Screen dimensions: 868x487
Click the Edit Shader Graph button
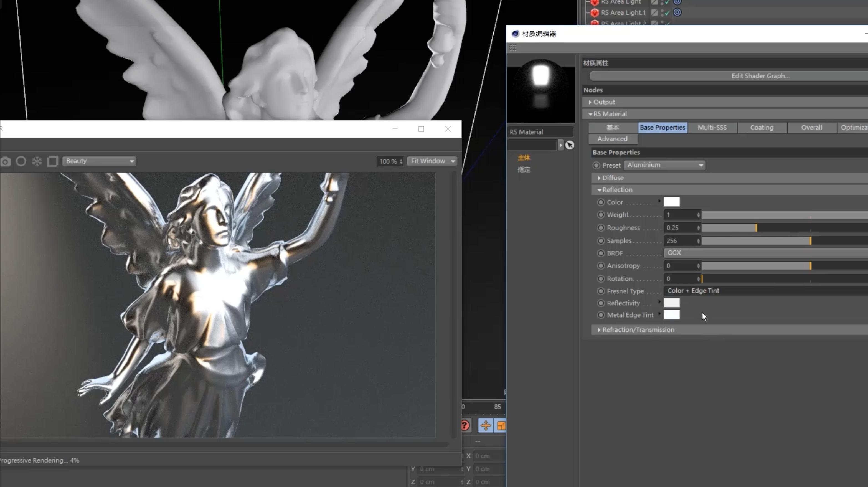click(760, 76)
